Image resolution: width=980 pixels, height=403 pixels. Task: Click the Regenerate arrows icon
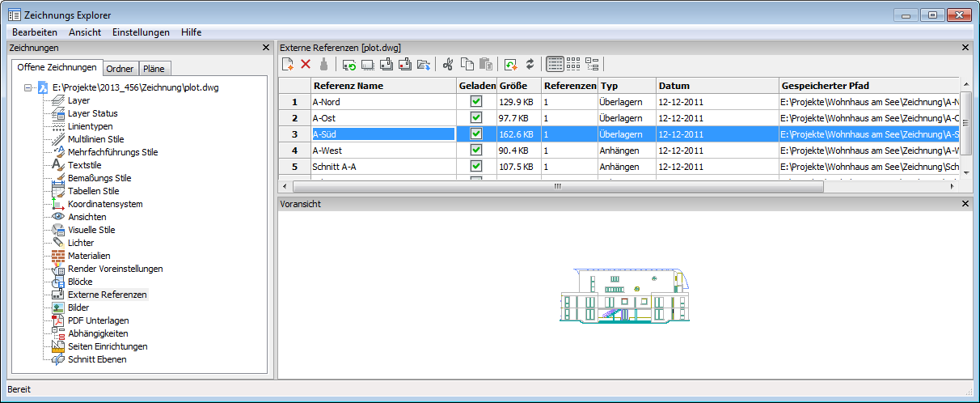point(530,64)
